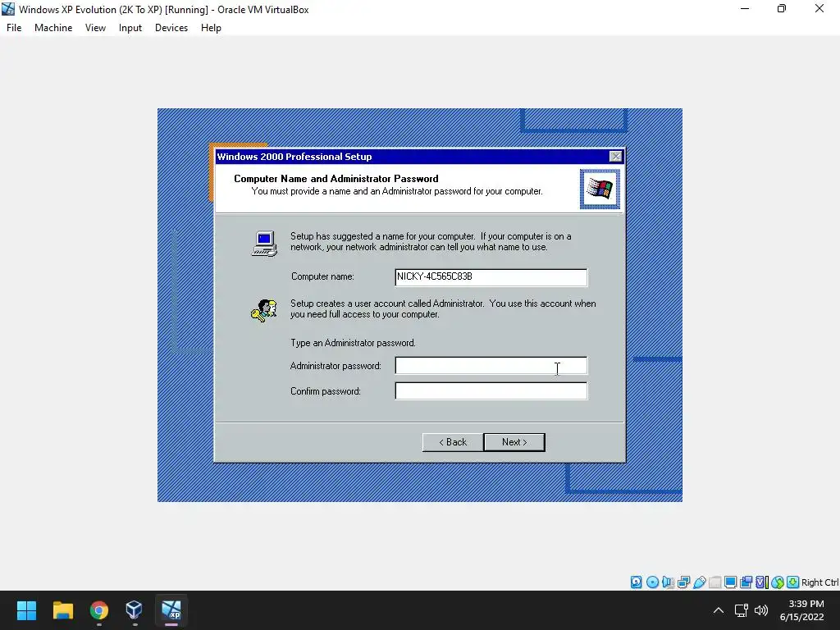The width and height of the screenshot is (840, 630).
Task: Close the Windows 2000 Professional Setup dialog
Action: click(615, 157)
